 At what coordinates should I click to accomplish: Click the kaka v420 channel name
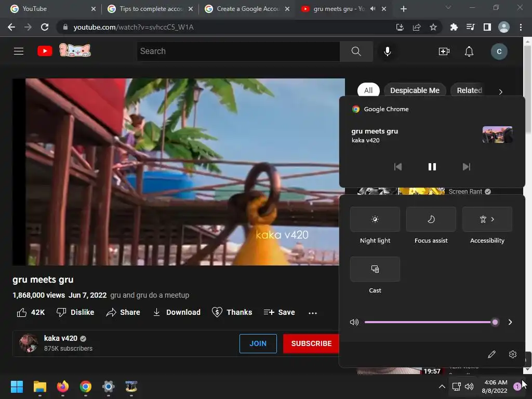coord(61,338)
